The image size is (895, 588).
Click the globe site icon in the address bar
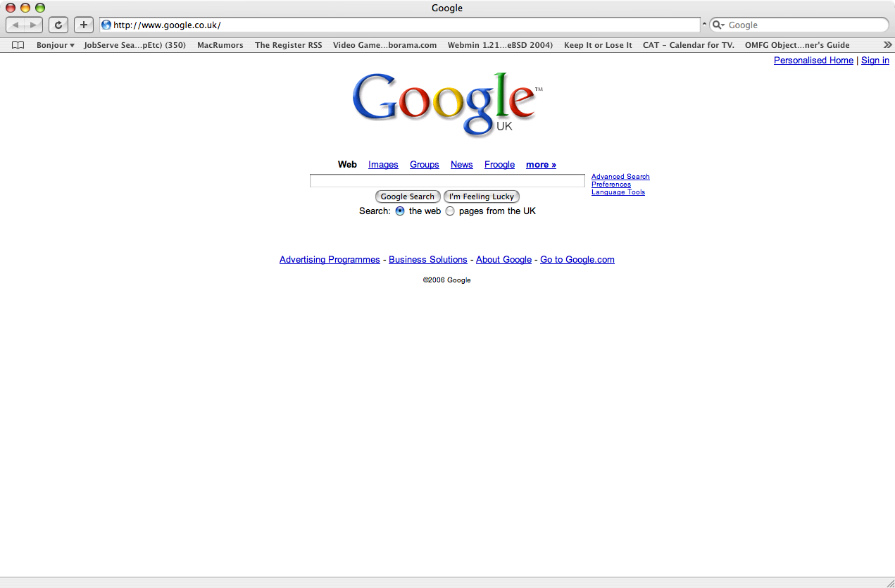[x=106, y=25]
